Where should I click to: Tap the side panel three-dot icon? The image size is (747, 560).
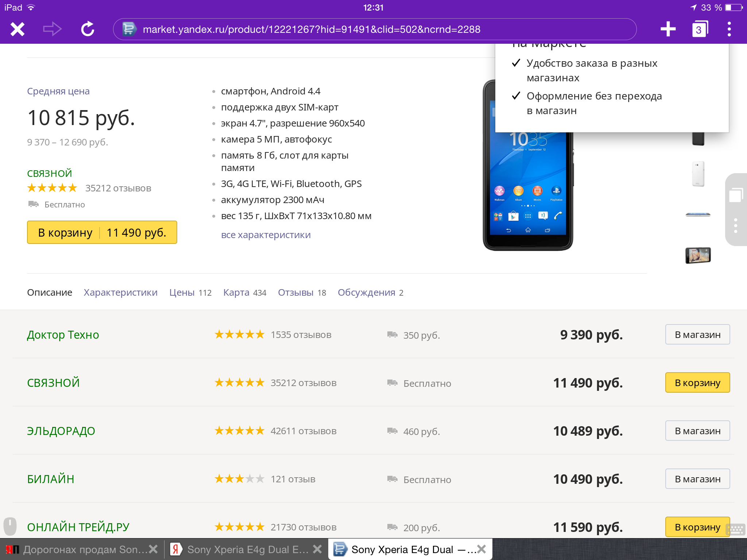(736, 226)
